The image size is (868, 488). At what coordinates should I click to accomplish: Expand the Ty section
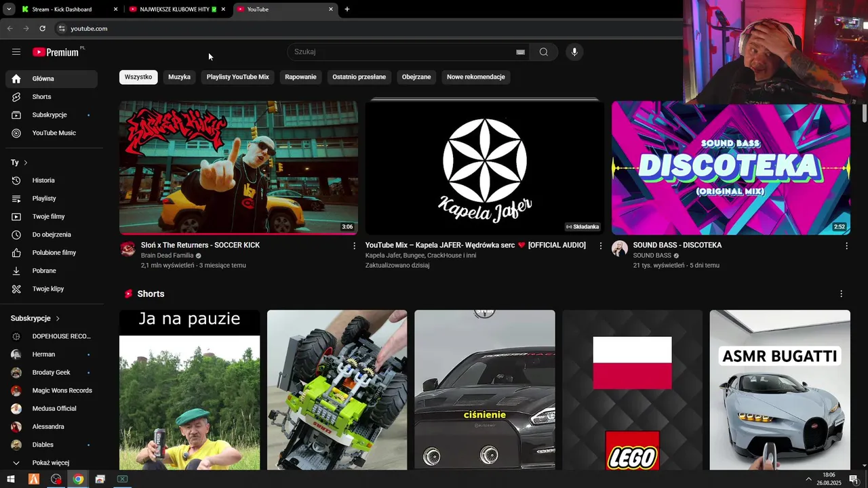19,163
